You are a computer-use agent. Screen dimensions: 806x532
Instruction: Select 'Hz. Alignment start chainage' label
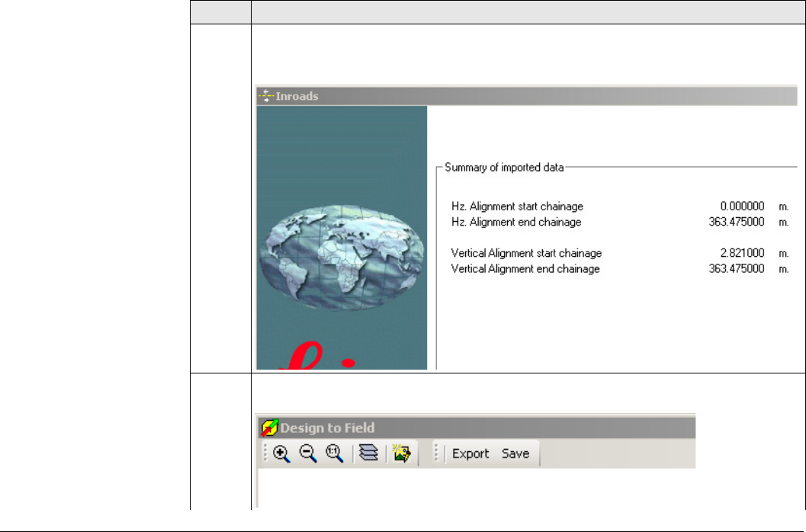[517, 206]
